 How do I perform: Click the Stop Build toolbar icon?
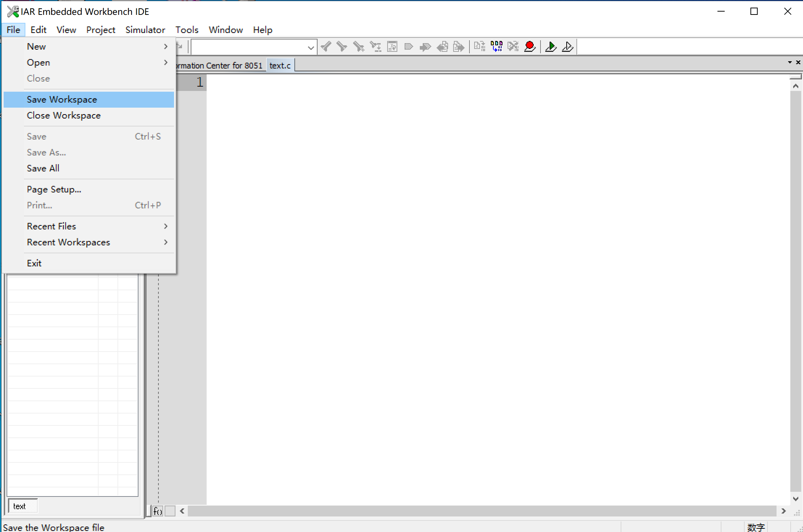(x=513, y=47)
